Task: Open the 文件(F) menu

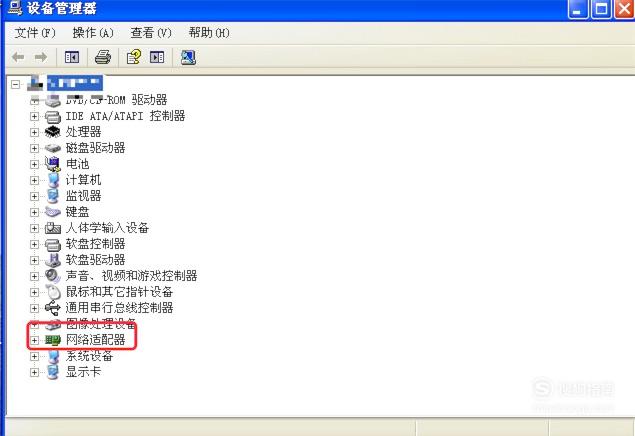Action: click(x=35, y=33)
